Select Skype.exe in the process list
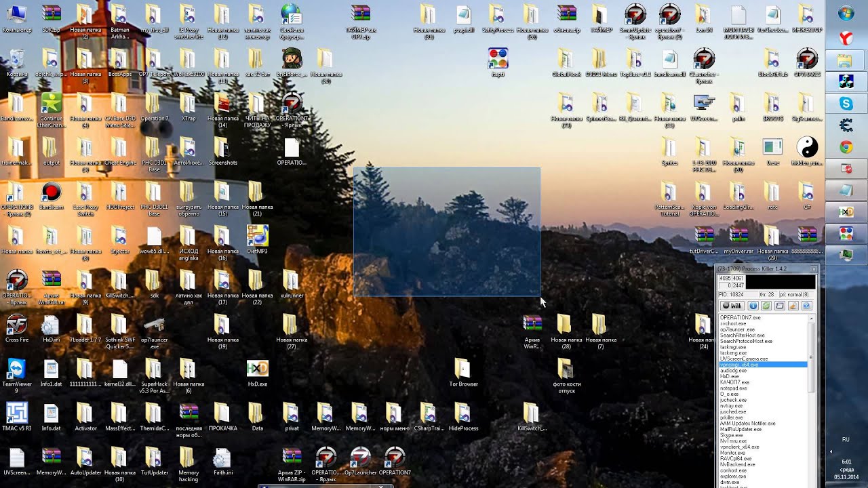 click(x=763, y=435)
